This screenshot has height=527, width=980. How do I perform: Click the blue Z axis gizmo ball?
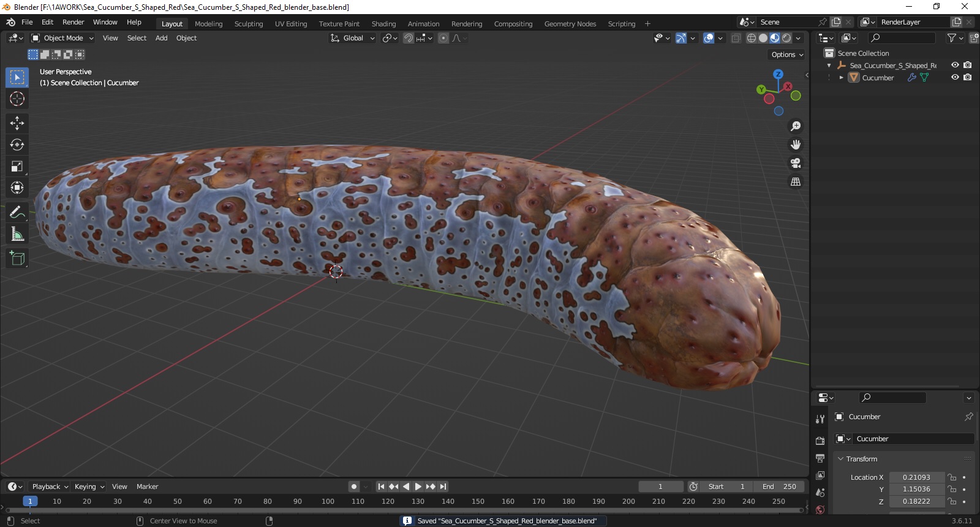click(x=778, y=74)
